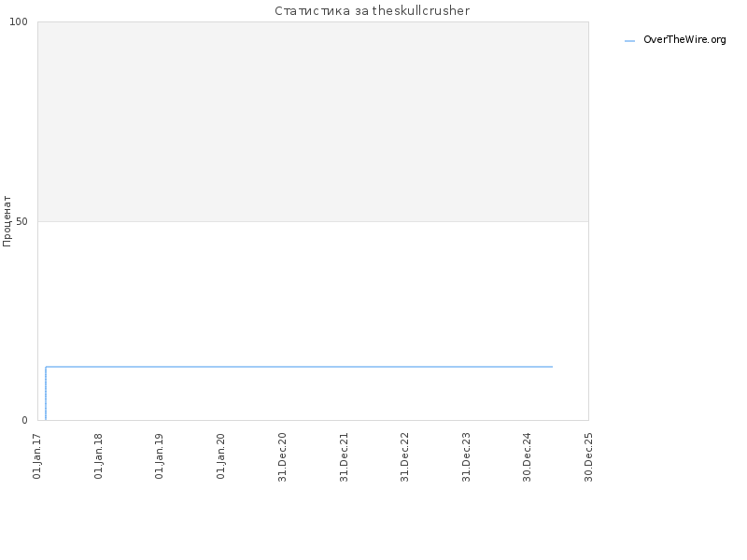Click the Процент y-axis title

[7, 221]
